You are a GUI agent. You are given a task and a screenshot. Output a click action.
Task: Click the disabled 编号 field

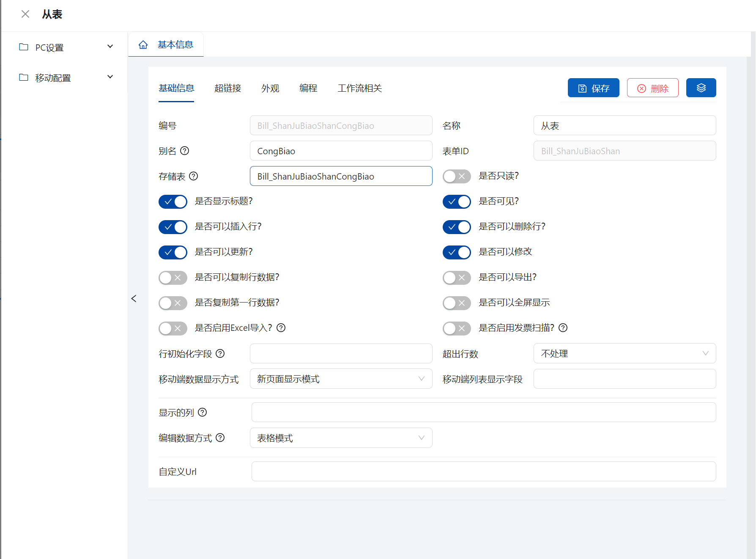coord(341,125)
